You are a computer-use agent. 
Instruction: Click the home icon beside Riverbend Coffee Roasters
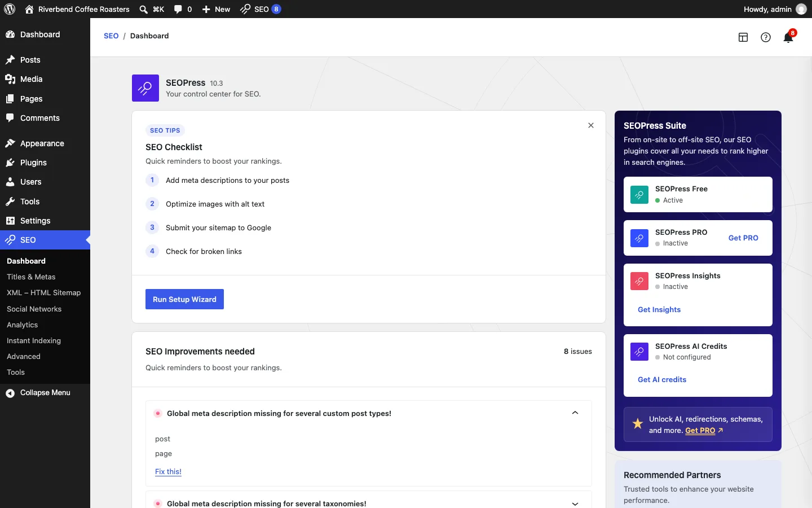coord(29,9)
